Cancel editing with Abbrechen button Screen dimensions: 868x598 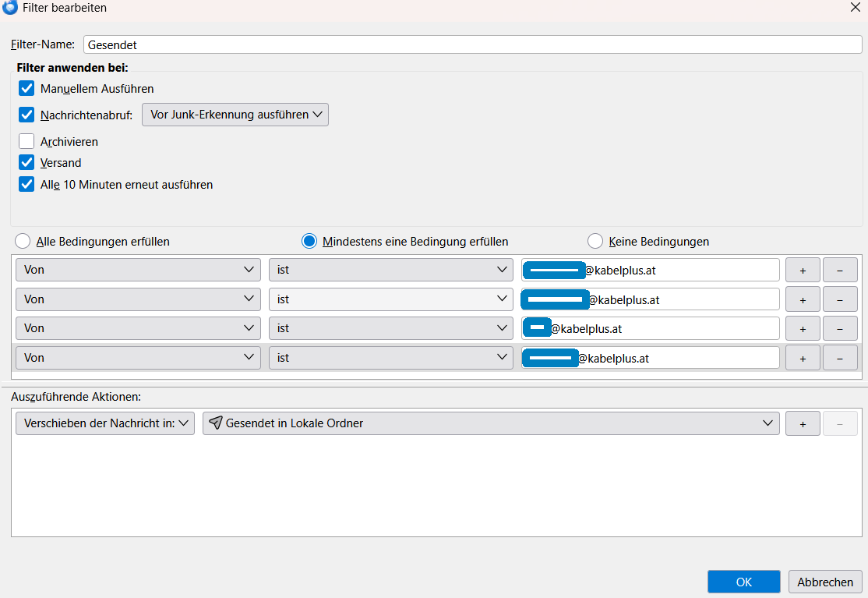pyautogui.click(x=825, y=582)
